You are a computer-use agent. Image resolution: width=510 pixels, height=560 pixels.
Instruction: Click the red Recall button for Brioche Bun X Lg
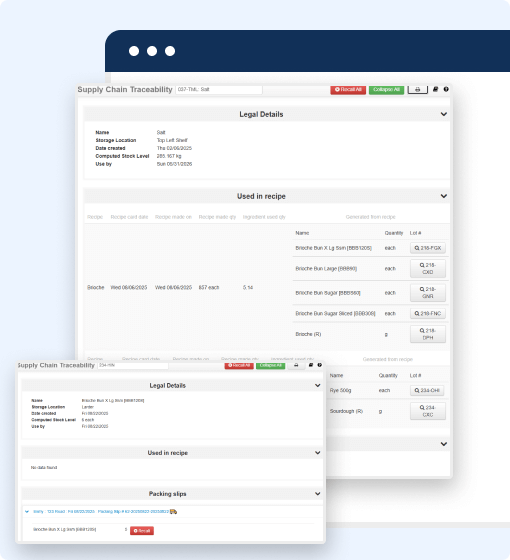(x=142, y=531)
